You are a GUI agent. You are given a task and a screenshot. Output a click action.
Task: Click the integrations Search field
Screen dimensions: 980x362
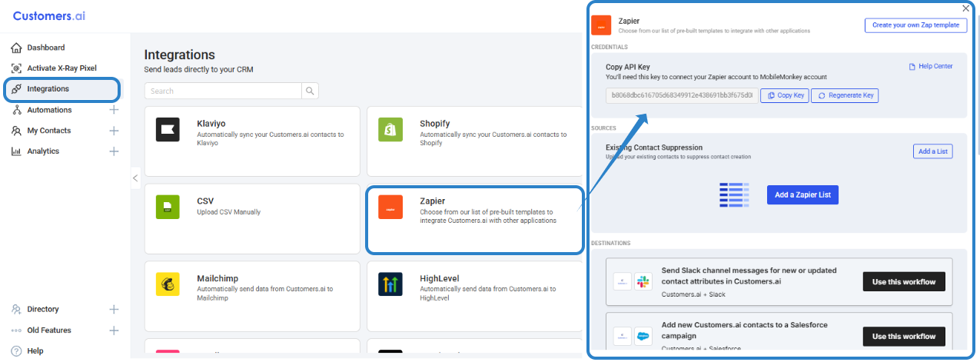[x=223, y=91]
